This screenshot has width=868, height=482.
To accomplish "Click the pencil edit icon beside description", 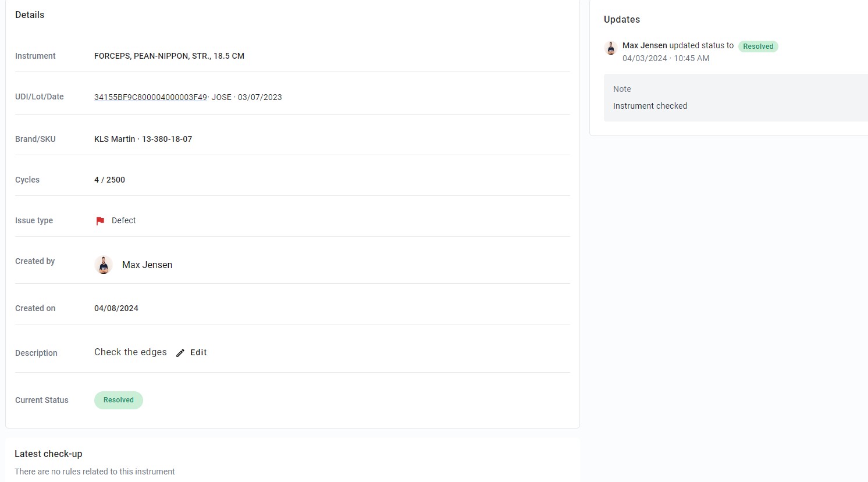I will click(x=180, y=353).
